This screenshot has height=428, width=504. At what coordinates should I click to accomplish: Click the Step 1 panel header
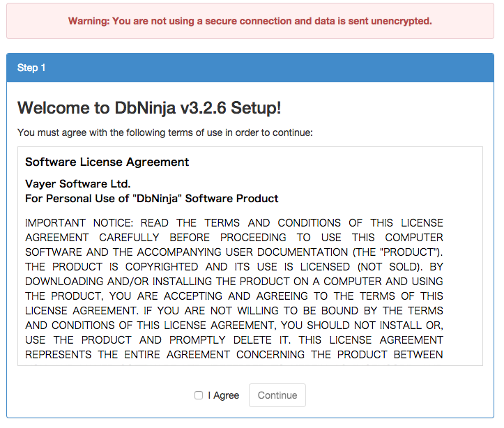(x=250, y=68)
